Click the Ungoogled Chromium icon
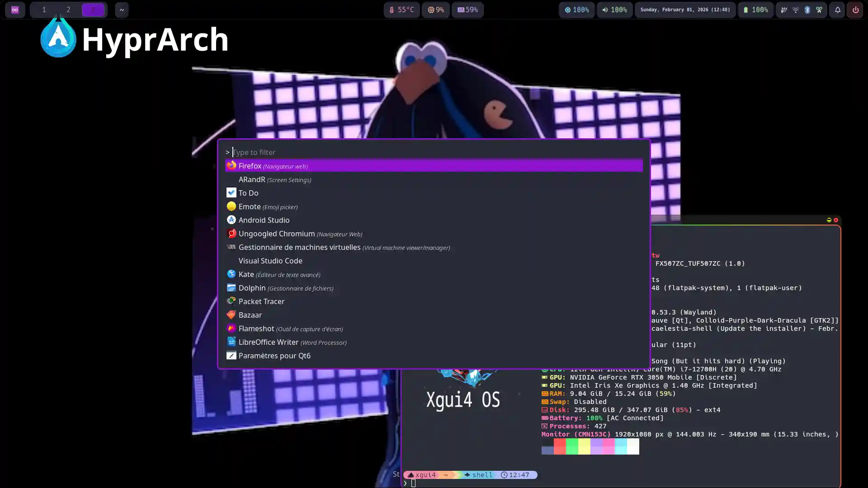 tap(231, 233)
